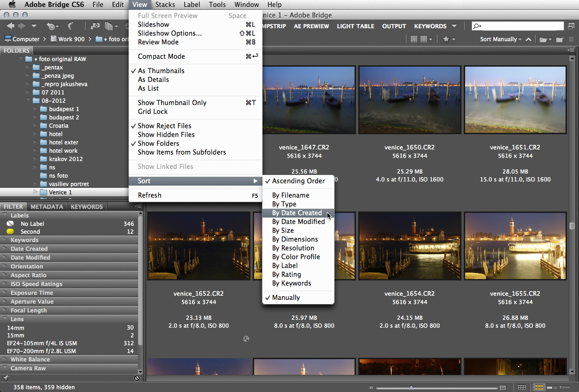Toggle Ascending Order in Sort submenu
This screenshot has width=579, height=392.
(x=298, y=181)
